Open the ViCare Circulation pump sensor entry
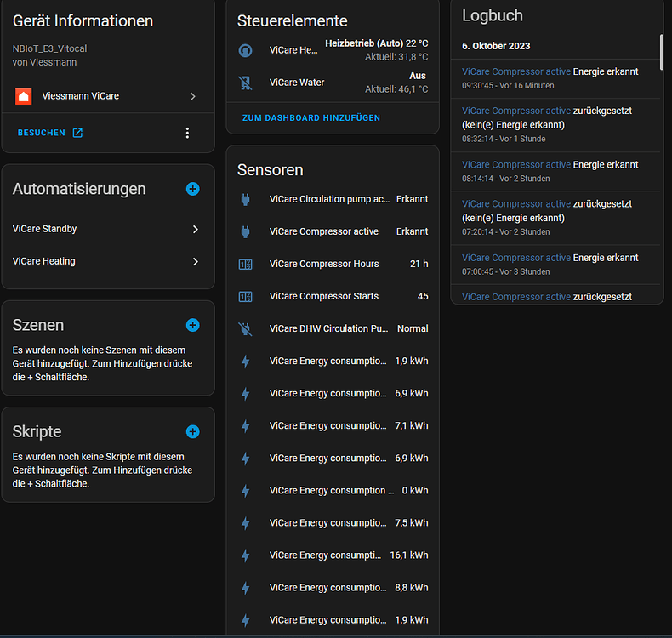The height and width of the screenshot is (638, 672). [332, 199]
